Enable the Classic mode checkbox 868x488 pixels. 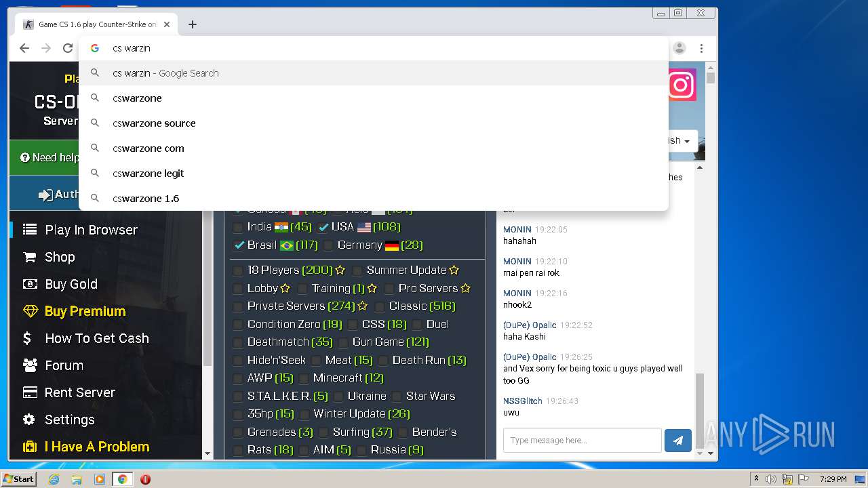[x=380, y=306]
